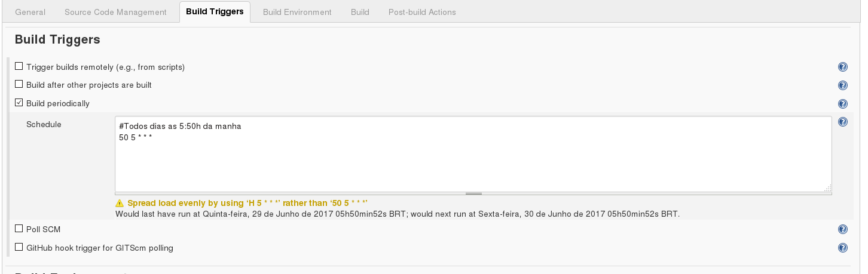Grab the Schedule textarea bottom resize handle

tap(473, 193)
